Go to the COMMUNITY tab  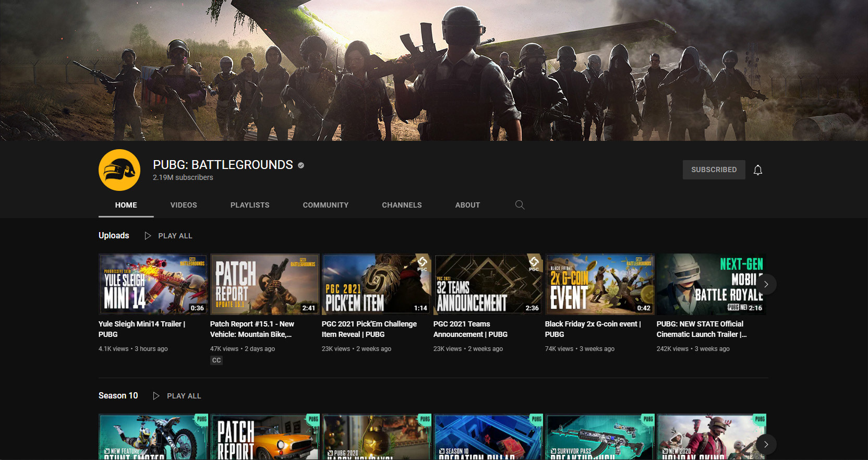(x=325, y=205)
